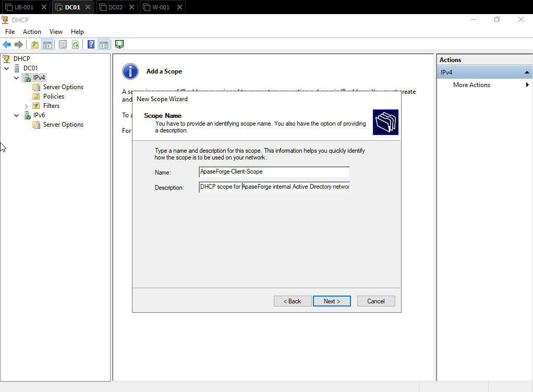Expand the Filters tree node
The image size is (533, 392).
point(26,106)
